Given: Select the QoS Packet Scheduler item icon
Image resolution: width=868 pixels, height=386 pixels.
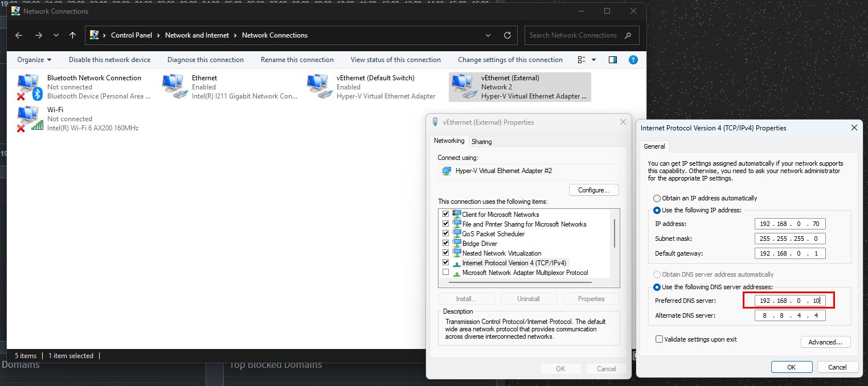Looking at the screenshot, I should (457, 233).
